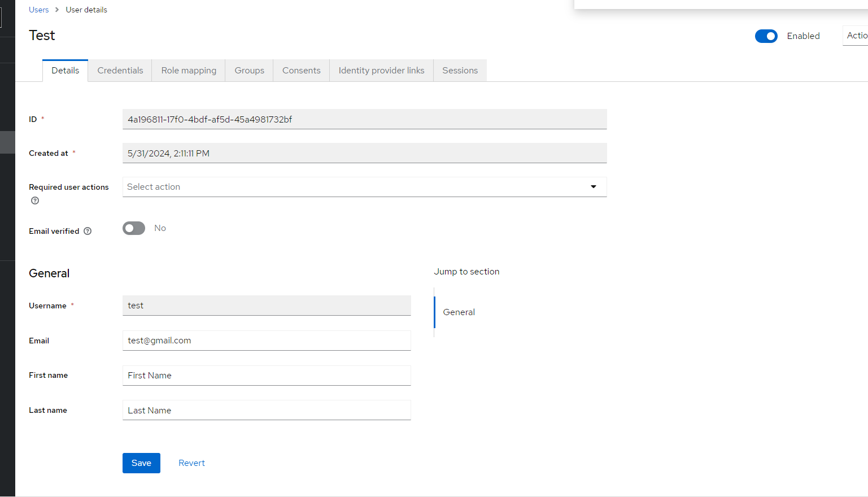The image size is (868, 497).
Task: Open the Sessions tab
Action: pos(460,71)
